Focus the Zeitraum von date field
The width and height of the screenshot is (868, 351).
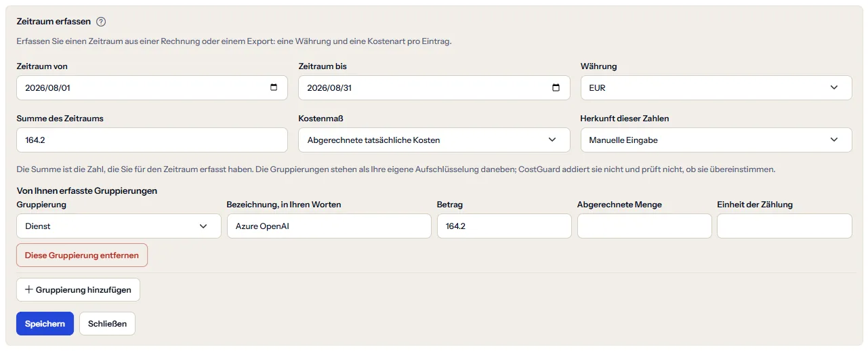[x=152, y=87]
